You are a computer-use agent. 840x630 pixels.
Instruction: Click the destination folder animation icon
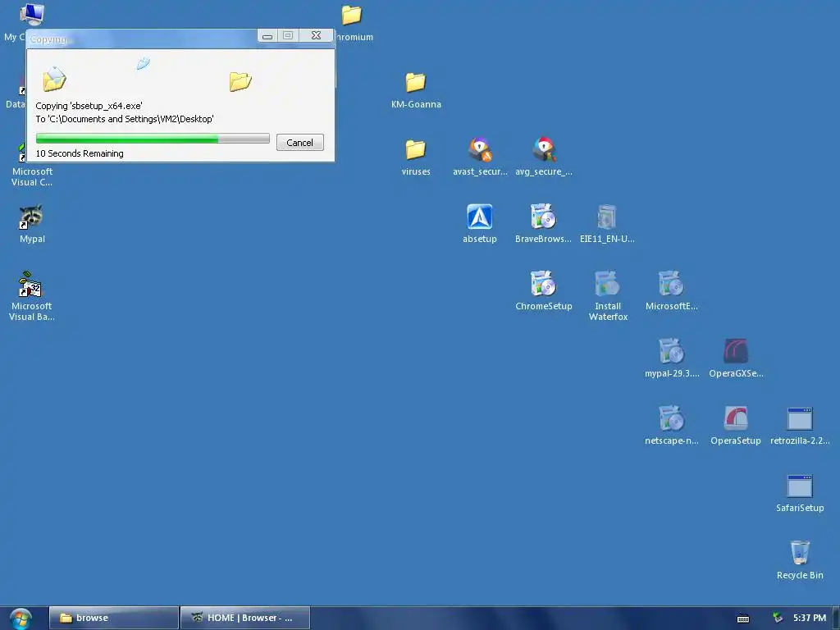click(240, 81)
